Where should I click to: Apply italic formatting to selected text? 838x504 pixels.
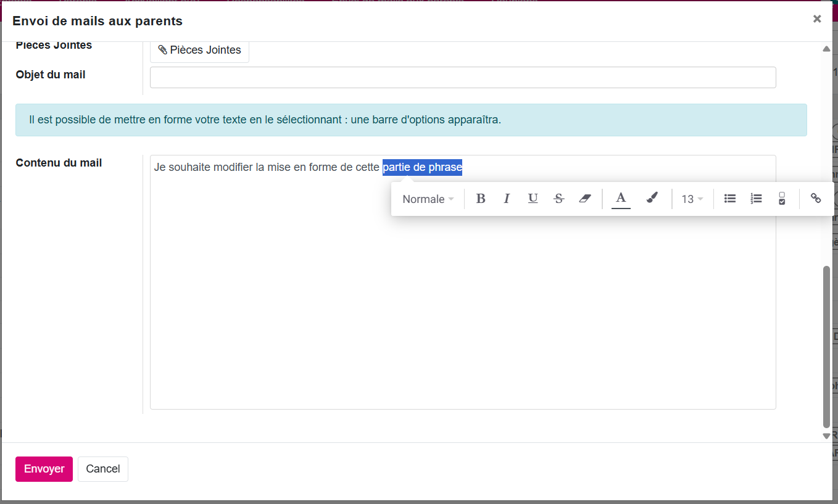[507, 199]
